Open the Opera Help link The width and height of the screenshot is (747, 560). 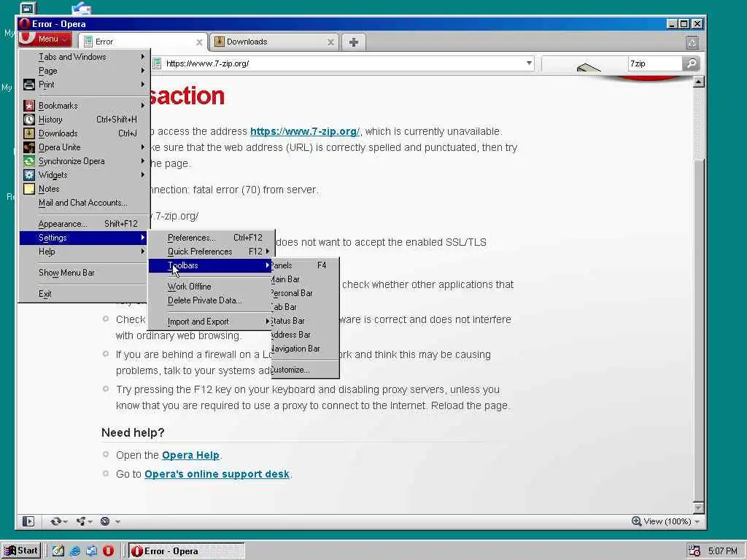pos(190,455)
